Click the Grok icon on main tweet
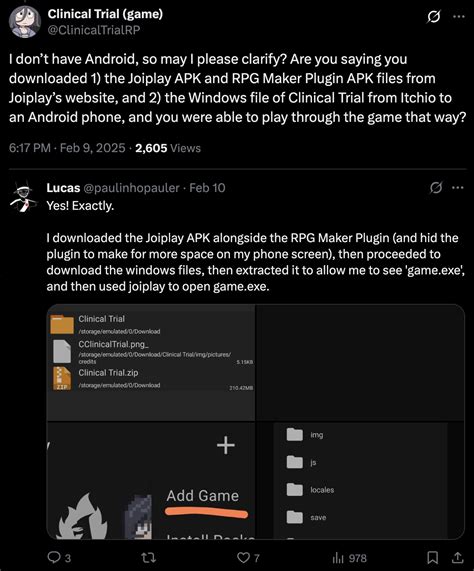Image resolution: width=474 pixels, height=571 pixels. (x=434, y=17)
